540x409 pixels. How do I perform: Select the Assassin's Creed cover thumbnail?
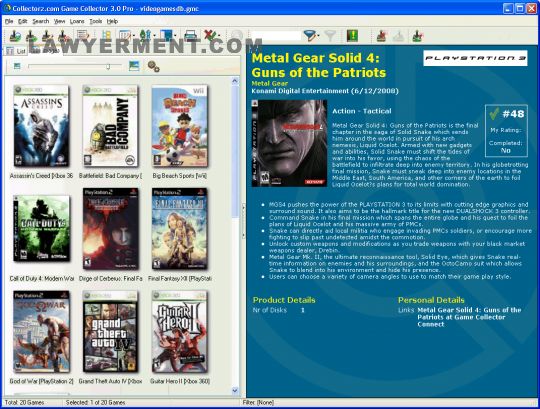[41, 126]
